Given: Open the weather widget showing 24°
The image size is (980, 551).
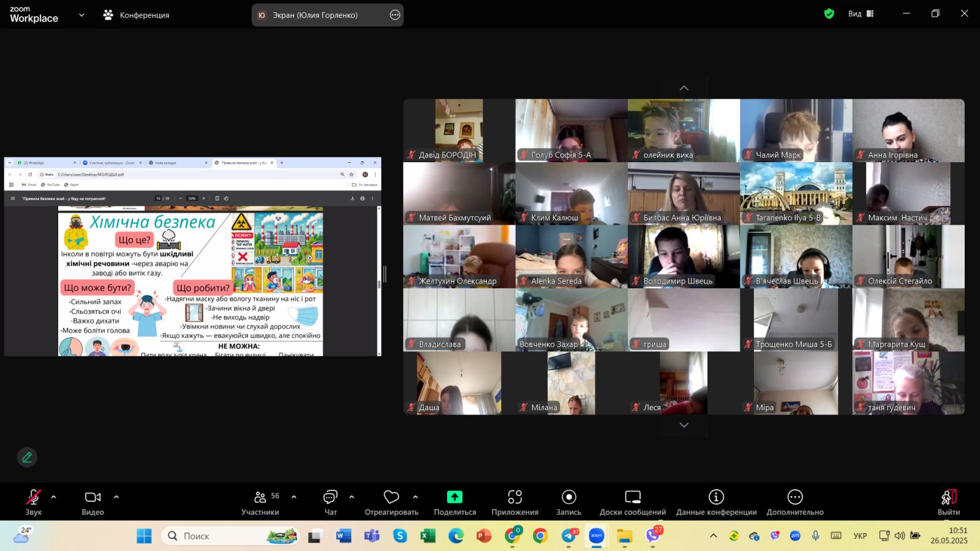Looking at the screenshot, I should [x=21, y=535].
